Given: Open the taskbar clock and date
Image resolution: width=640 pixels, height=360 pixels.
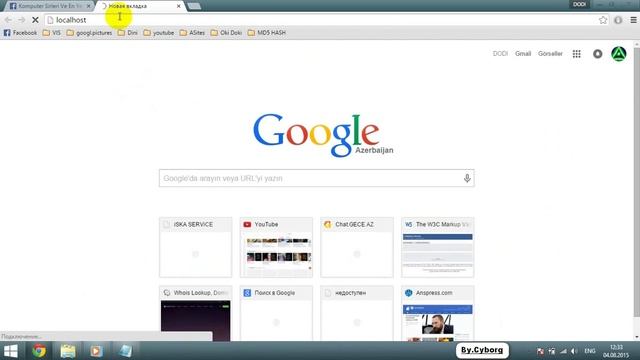Looking at the screenshot, I should coord(616,351).
